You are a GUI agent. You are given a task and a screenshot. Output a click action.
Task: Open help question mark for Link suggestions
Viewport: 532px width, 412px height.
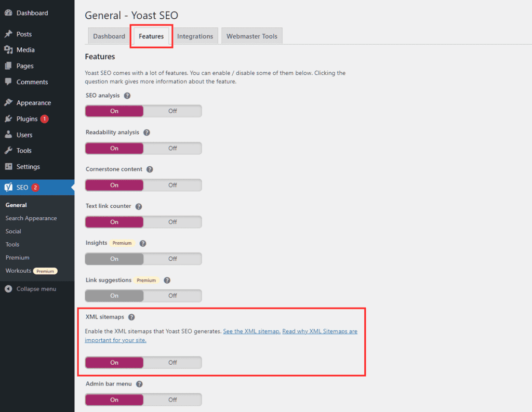(x=167, y=281)
